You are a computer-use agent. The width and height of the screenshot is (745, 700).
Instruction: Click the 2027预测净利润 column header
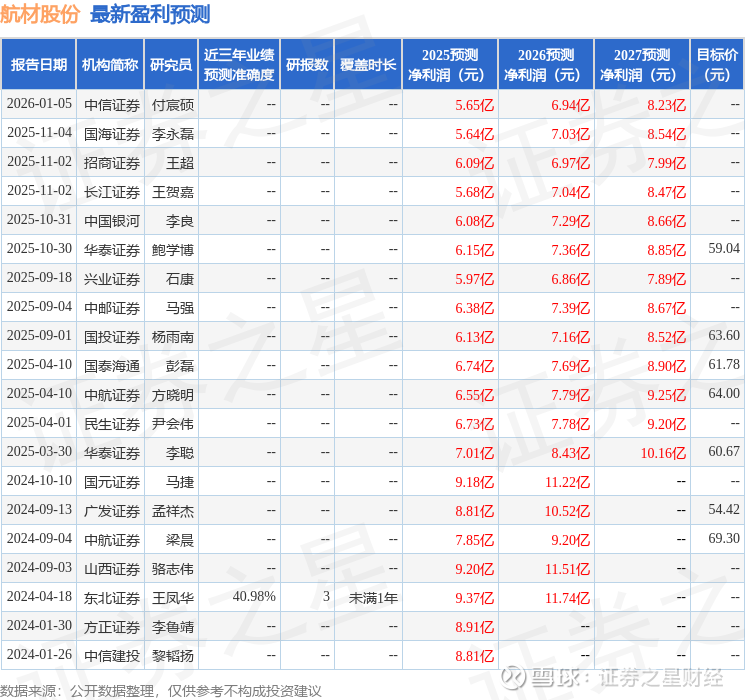pyautogui.click(x=642, y=65)
